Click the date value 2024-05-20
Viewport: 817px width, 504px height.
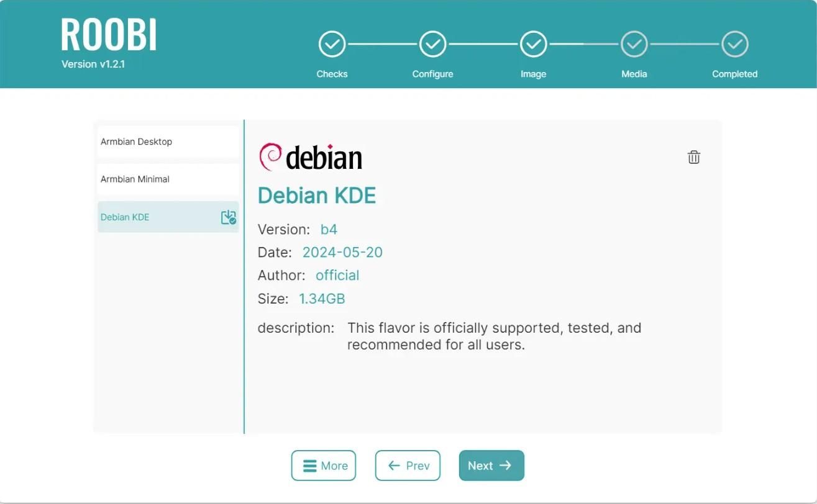click(342, 253)
